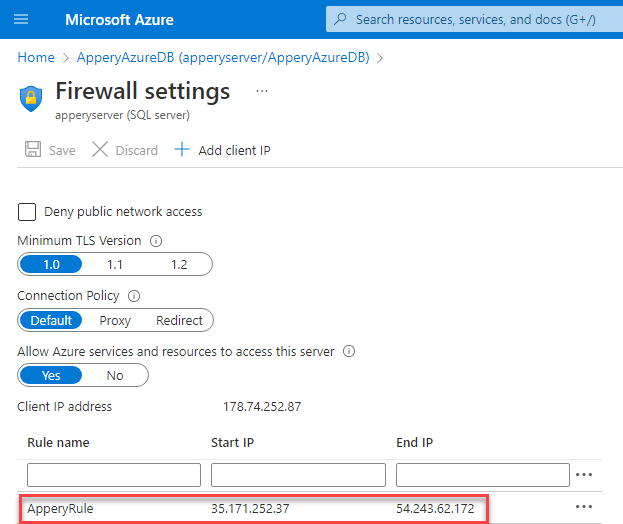
Task: Show info for Allow Azure services setting
Action: (349, 351)
